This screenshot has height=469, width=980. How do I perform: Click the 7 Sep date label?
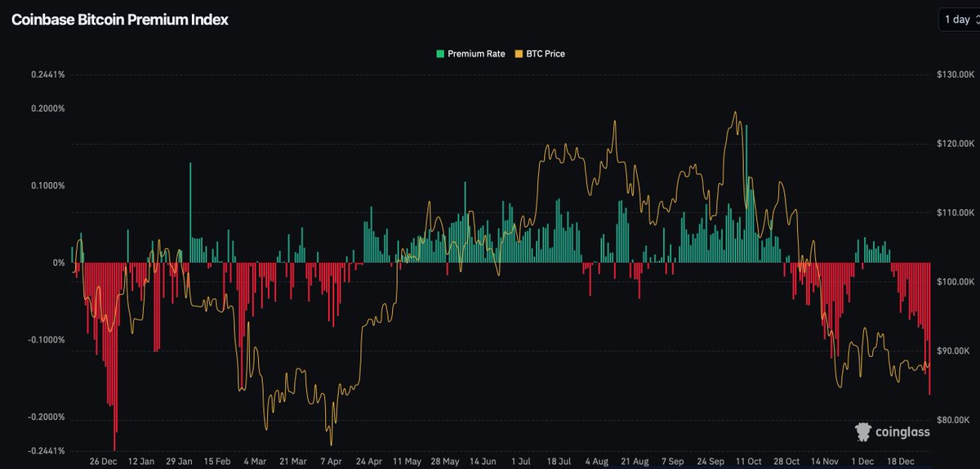(x=674, y=462)
